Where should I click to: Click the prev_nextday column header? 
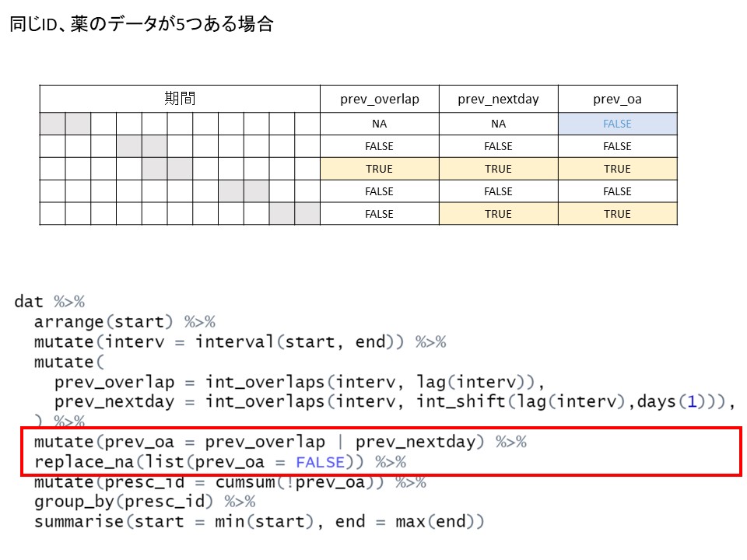[498, 99]
